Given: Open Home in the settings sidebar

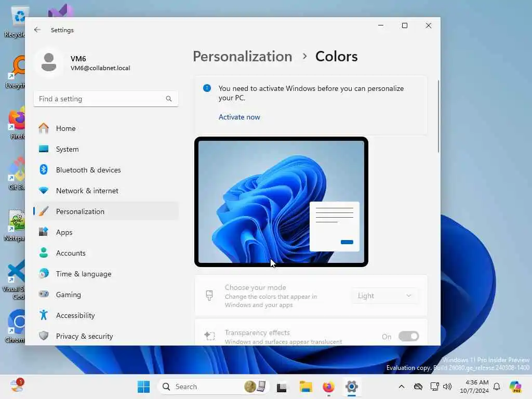Looking at the screenshot, I should [x=106, y=128].
